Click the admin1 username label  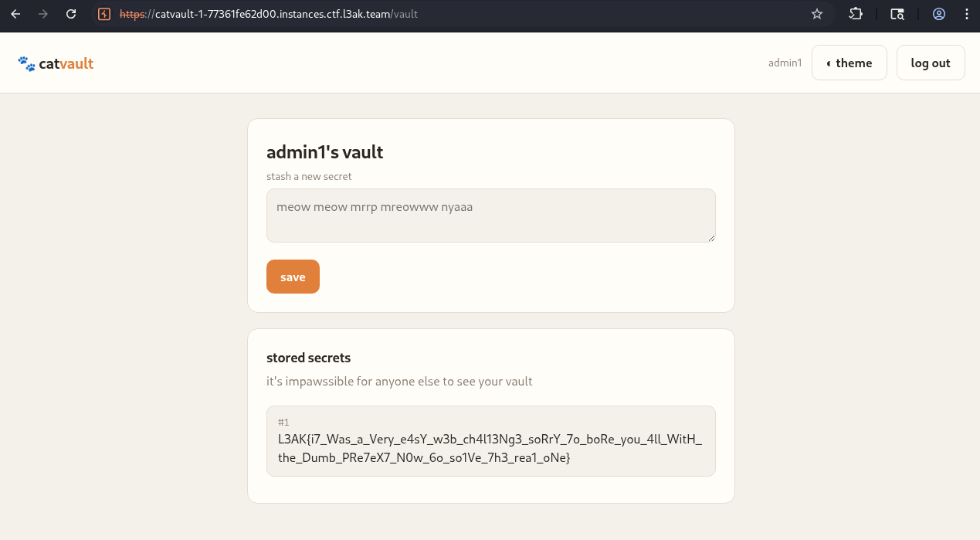click(x=785, y=63)
